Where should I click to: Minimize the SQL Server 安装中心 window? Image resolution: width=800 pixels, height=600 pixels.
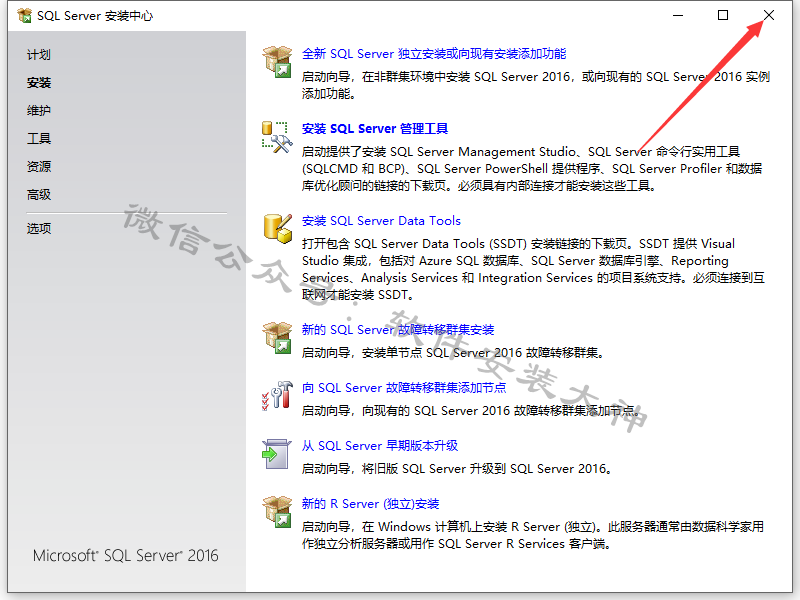coord(678,15)
